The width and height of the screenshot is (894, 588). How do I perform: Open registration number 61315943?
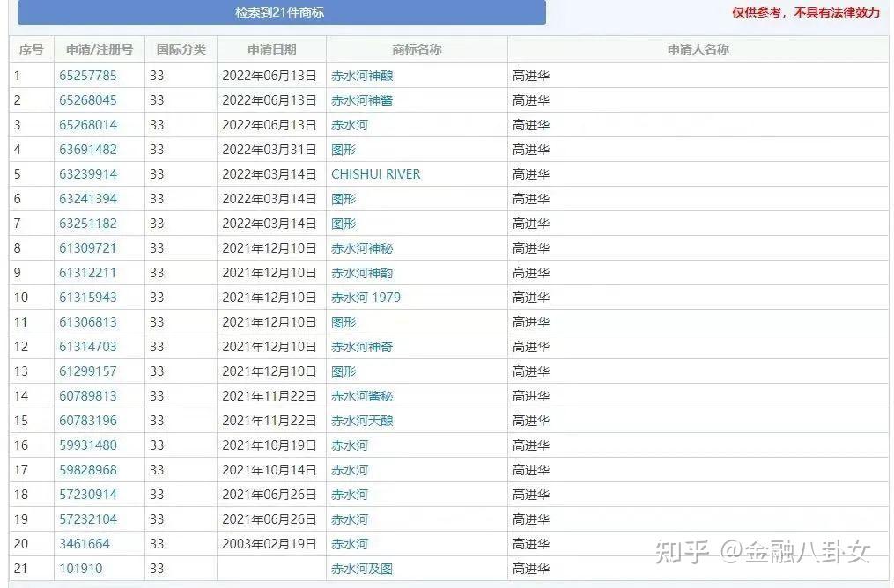click(88, 298)
